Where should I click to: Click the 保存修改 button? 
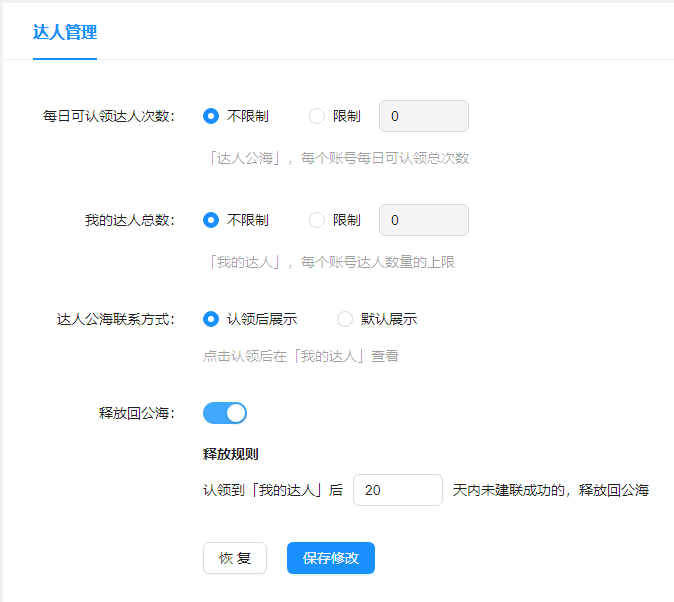click(x=330, y=558)
